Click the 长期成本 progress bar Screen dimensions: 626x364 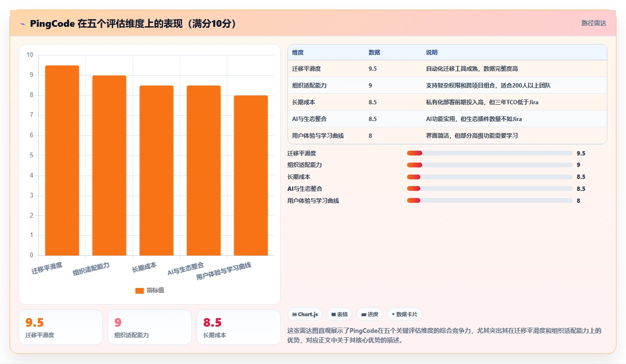pos(490,177)
